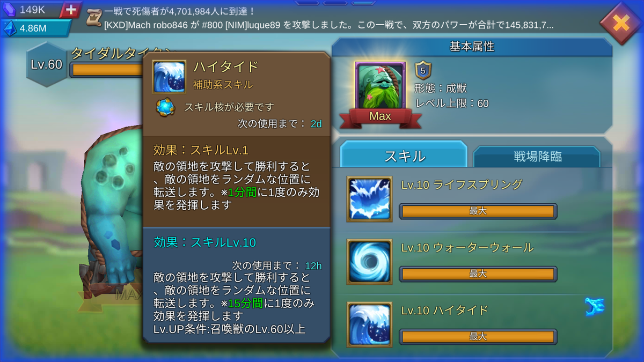644x362 pixels.
Task: Tap the blue crystal 4.86M resource icon
Action: tap(9, 28)
